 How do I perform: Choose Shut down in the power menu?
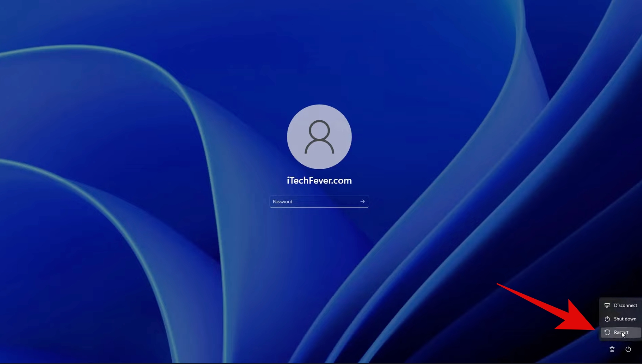tap(621, 319)
